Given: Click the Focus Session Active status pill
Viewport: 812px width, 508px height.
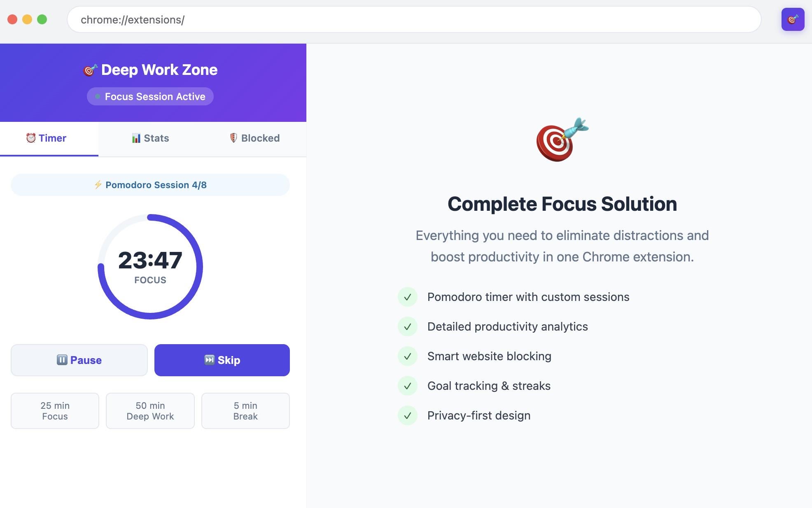Looking at the screenshot, I should 150,96.
